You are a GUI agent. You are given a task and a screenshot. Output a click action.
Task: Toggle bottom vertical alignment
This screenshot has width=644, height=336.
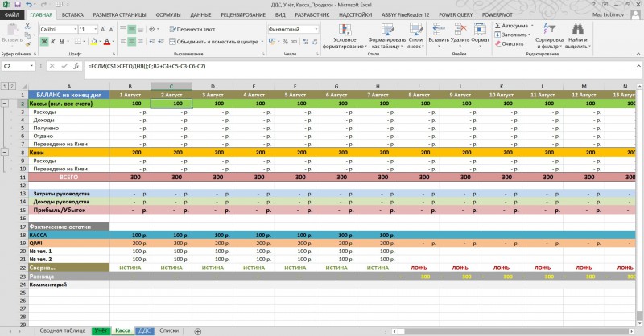point(140,29)
